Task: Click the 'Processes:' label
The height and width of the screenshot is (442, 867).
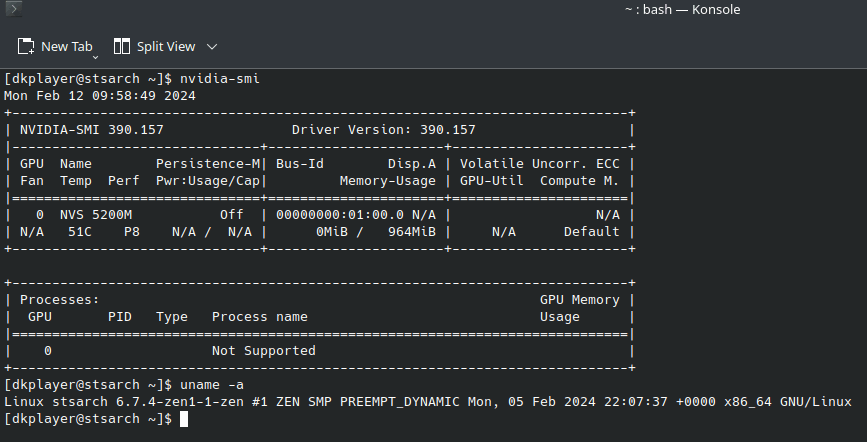Action: tap(60, 300)
